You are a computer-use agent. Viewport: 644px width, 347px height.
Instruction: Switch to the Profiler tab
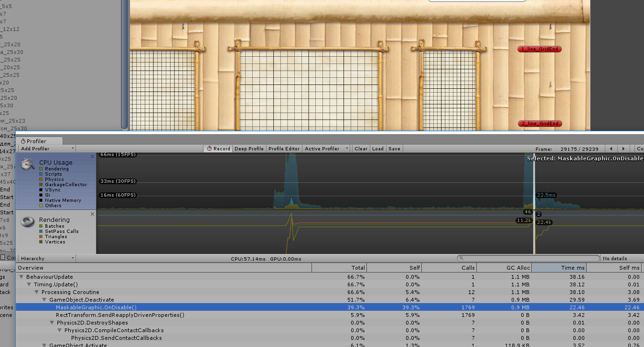pyautogui.click(x=41, y=141)
